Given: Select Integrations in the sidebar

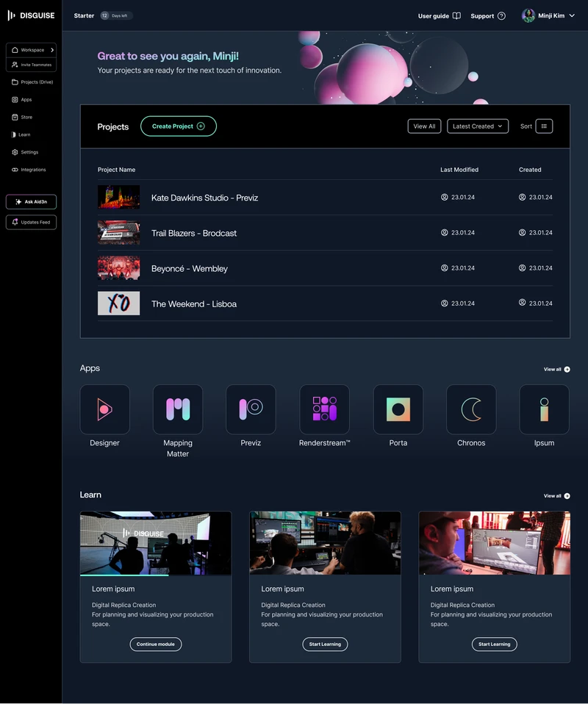Looking at the screenshot, I should (32, 170).
